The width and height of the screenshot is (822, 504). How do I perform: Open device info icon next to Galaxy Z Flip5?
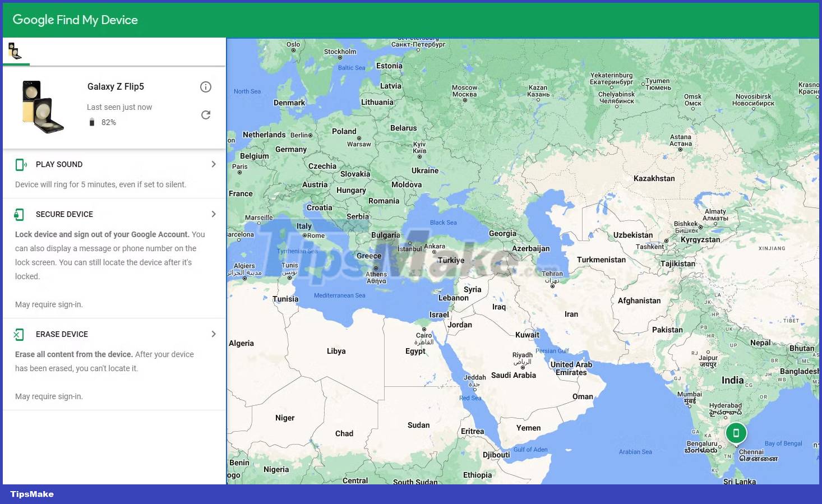206,87
